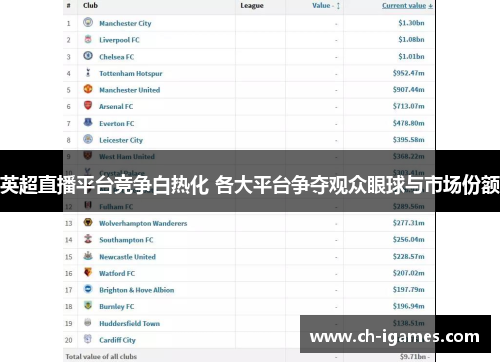Open the Cardiff City club link
Viewport: 500px width, 362px height.
click(x=117, y=340)
